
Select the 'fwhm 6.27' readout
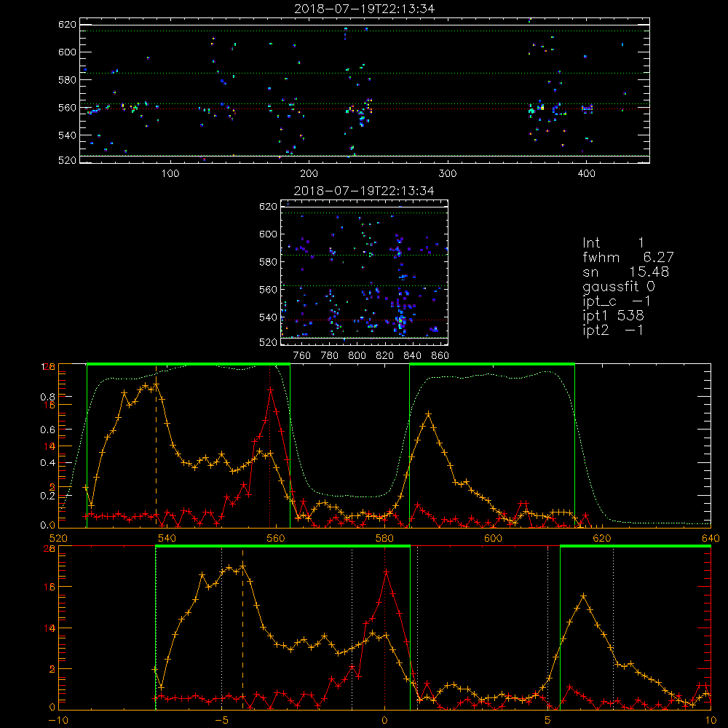click(628, 257)
